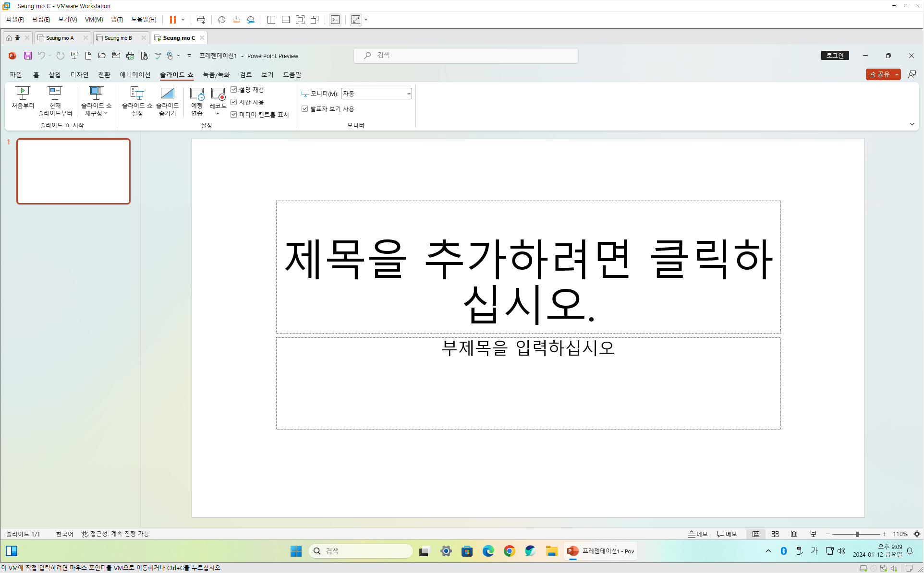Collapse the ribbon with chevron
The width and height of the screenshot is (924, 573).
(x=912, y=124)
